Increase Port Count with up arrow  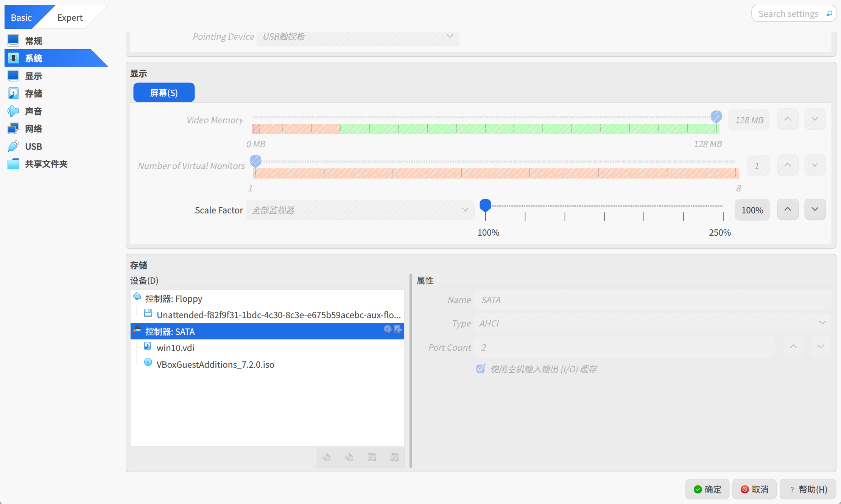(x=793, y=347)
